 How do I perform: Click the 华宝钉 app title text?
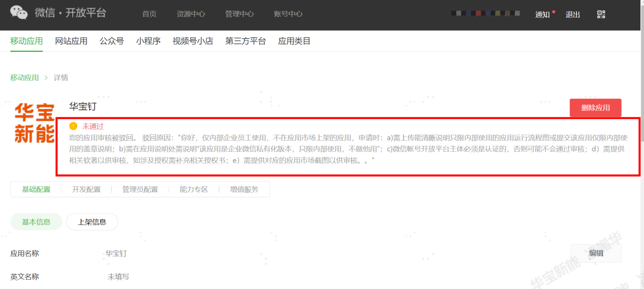pos(83,106)
